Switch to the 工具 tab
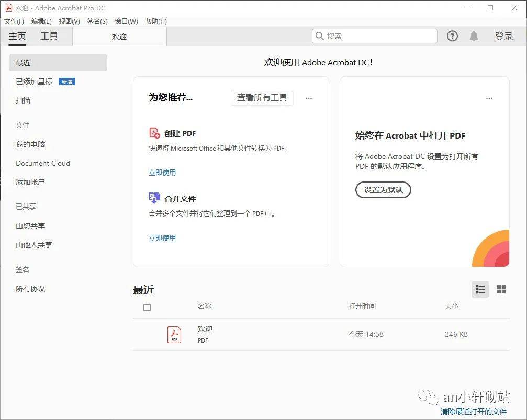 49,36
